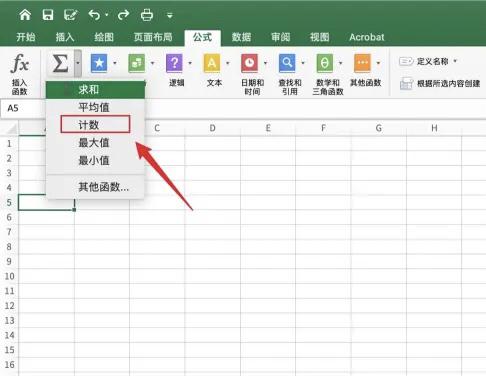Screen dimensions: 486x376
Task: Expand the 文本 dropdown arrow
Action: [228, 63]
